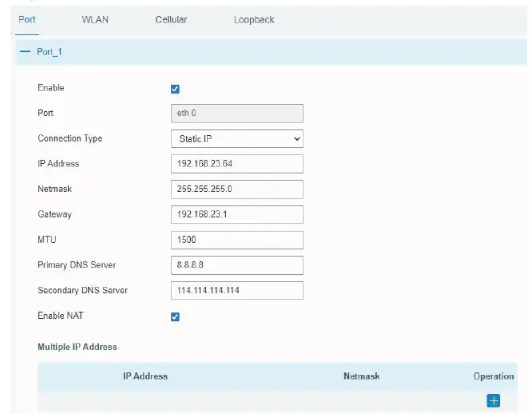Click the disabled Port field eth 0
The width and height of the screenshot is (532, 414).
coord(236,113)
